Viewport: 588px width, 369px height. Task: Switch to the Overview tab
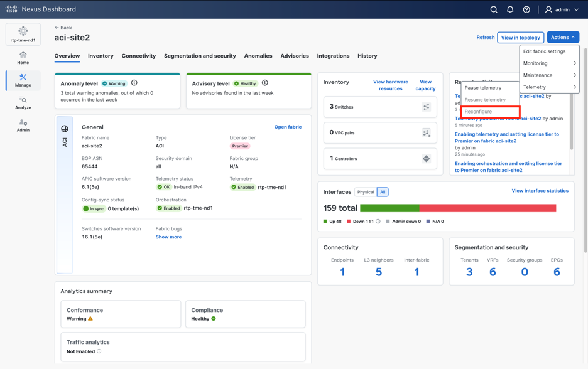click(67, 56)
